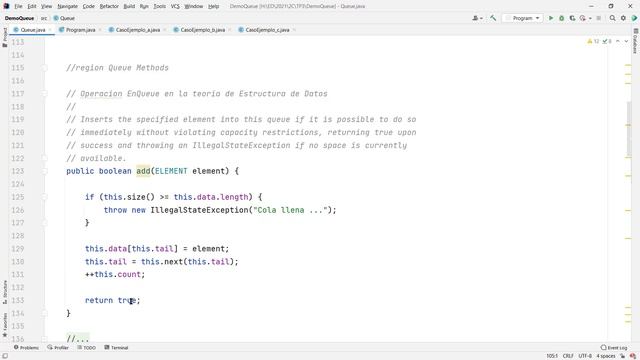Open the Profiler tool window
This screenshot has width=640, height=360.
58,348
